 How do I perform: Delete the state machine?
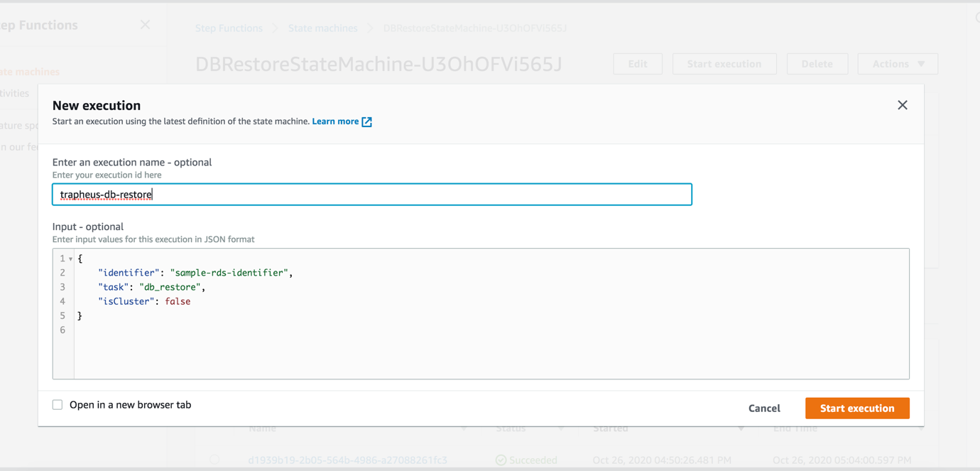pos(817,63)
